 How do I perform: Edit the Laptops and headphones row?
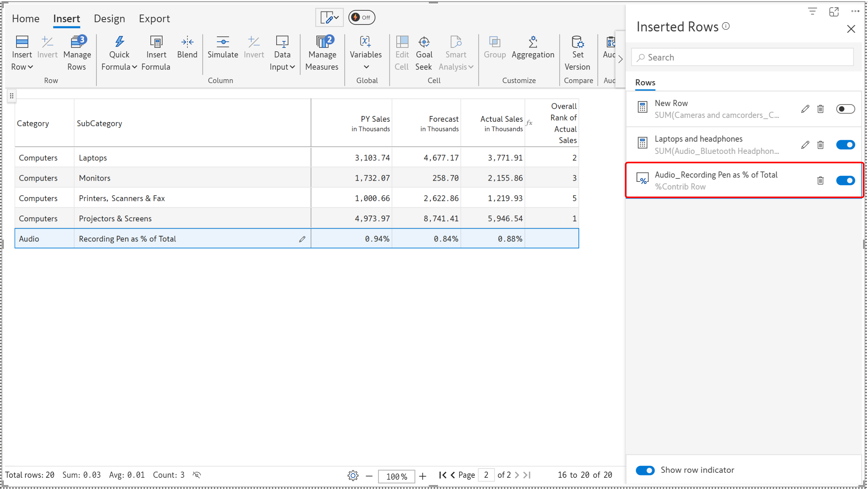tap(805, 145)
